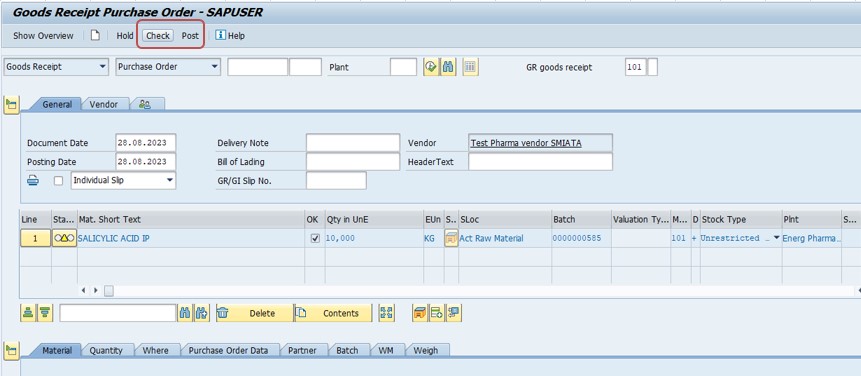Image resolution: width=861 pixels, height=376 pixels.
Task: Click the GR/GI Slip No. field
Action: (336, 181)
